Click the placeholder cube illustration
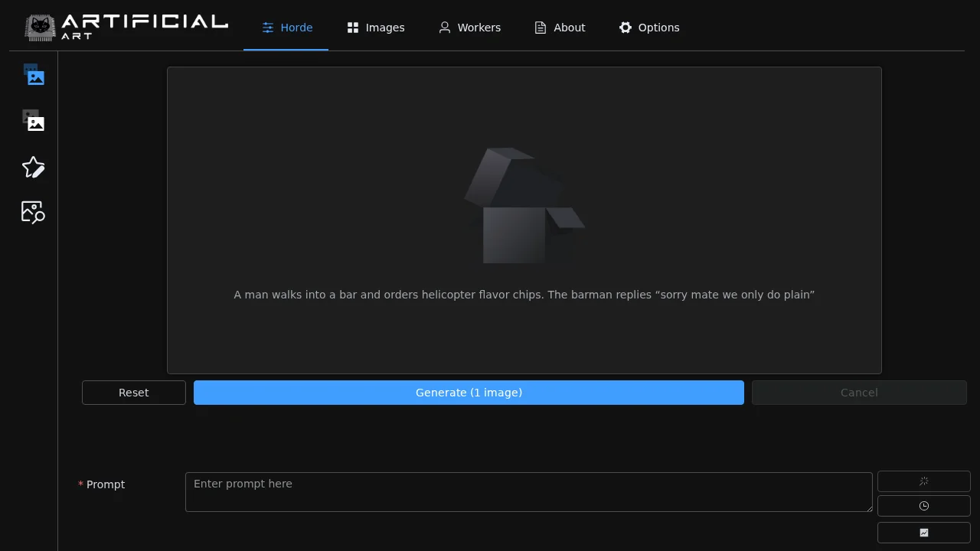The width and height of the screenshot is (980, 551). (524, 205)
